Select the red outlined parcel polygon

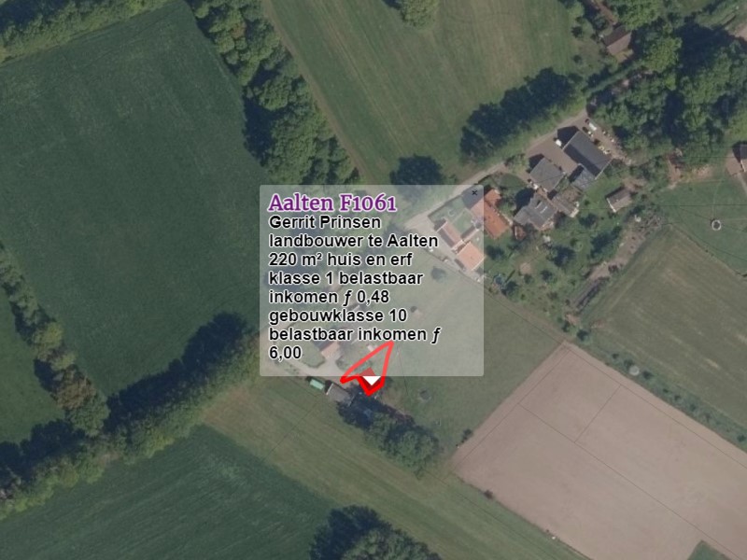point(368,369)
